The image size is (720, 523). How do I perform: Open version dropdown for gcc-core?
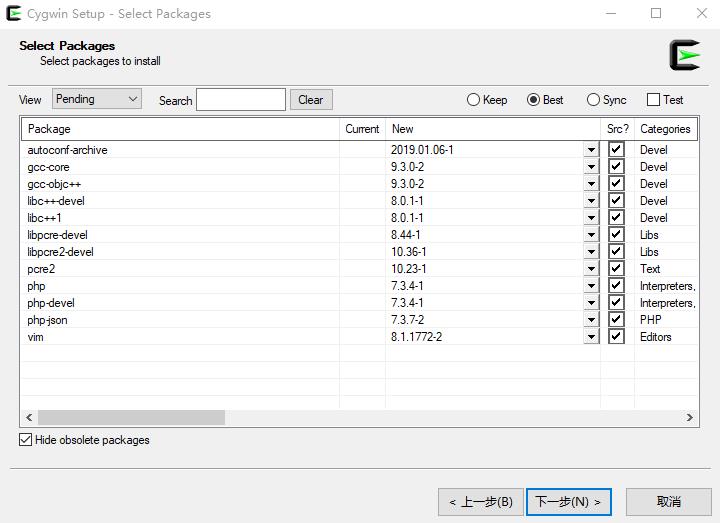(x=591, y=167)
